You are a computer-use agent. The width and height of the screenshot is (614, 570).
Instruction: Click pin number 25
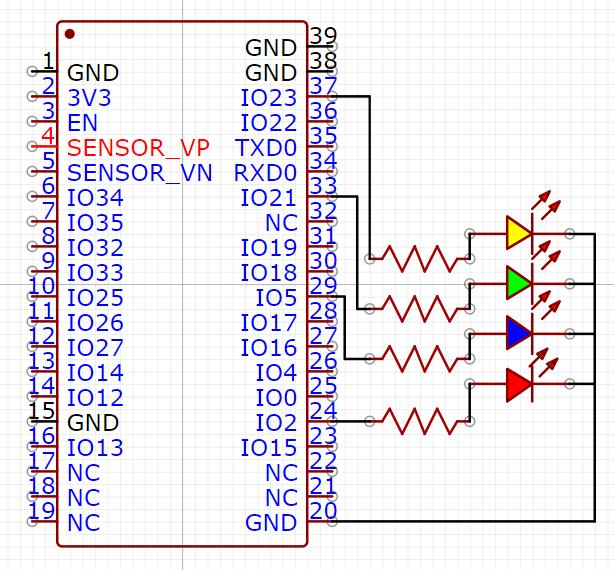click(323, 386)
